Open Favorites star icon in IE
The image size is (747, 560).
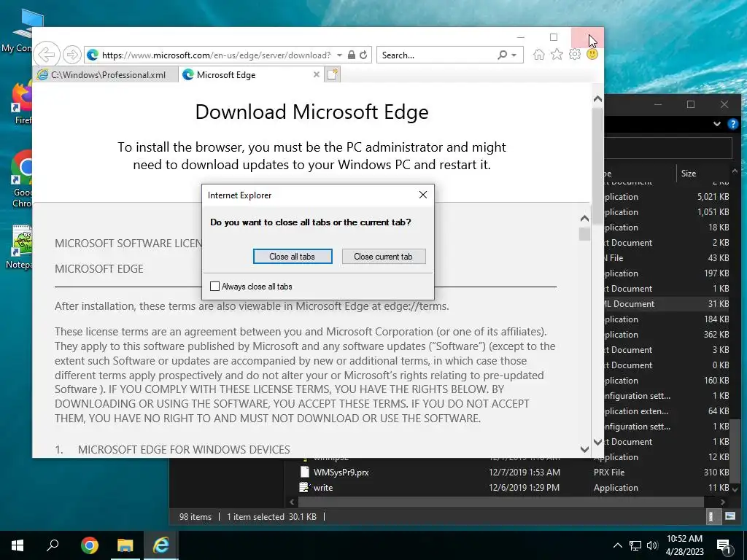(557, 54)
